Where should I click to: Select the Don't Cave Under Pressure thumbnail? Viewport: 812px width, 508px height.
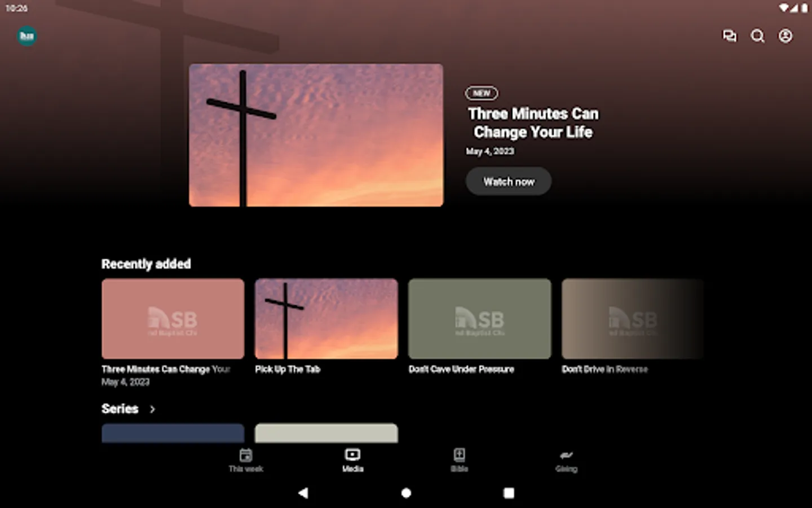(479, 318)
